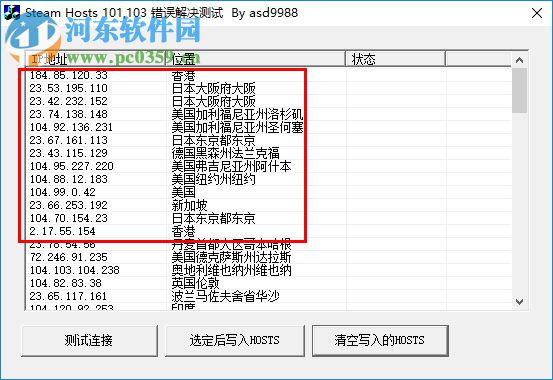Click the scrollbar up arrow
Viewport: 553px width, 380px height.
coord(519,60)
